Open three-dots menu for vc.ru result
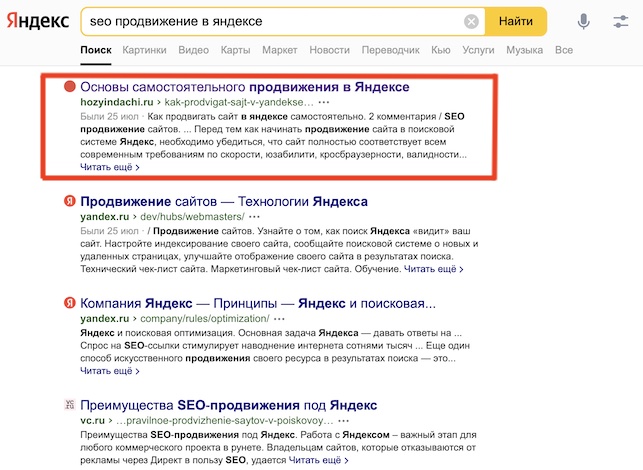The height and width of the screenshot is (470, 643). pos(344,420)
